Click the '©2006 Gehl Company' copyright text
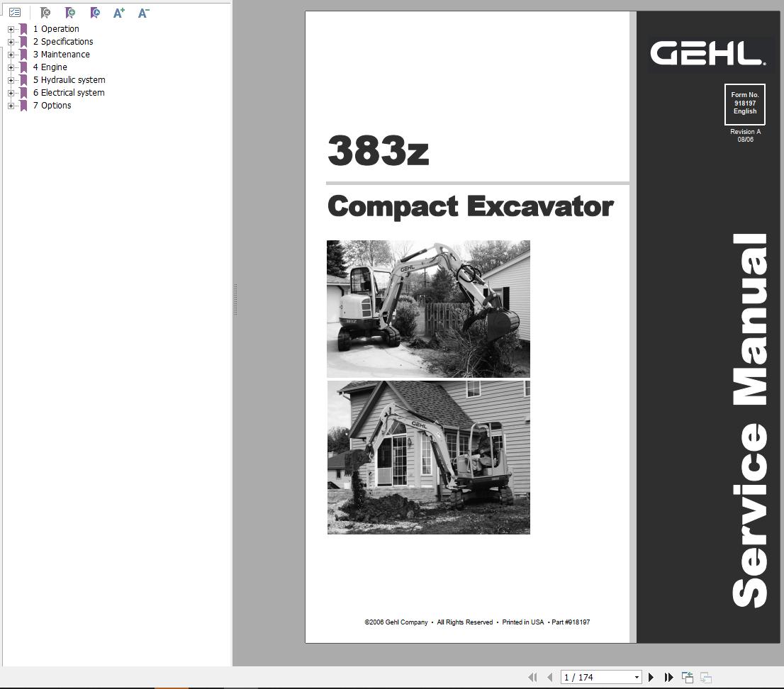 coord(396,622)
